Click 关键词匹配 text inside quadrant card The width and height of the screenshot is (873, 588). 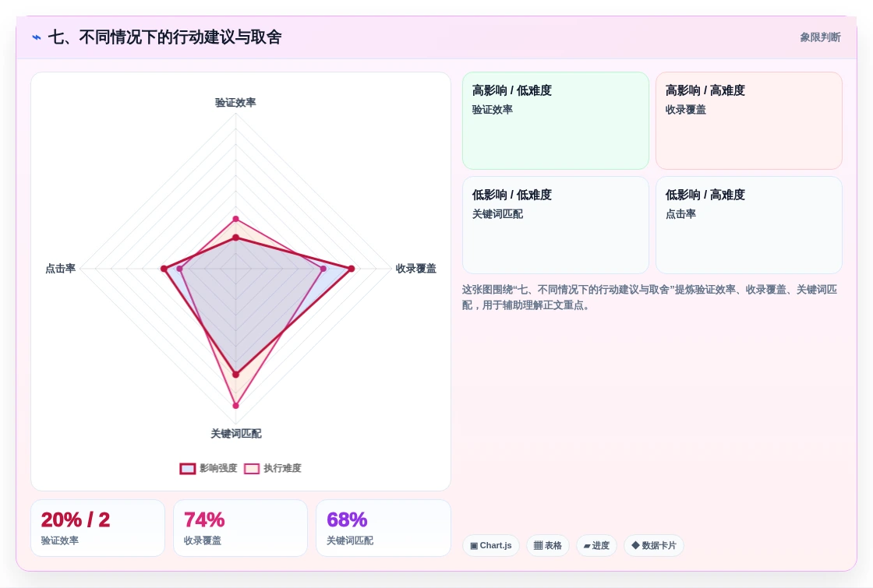coord(497,214)
